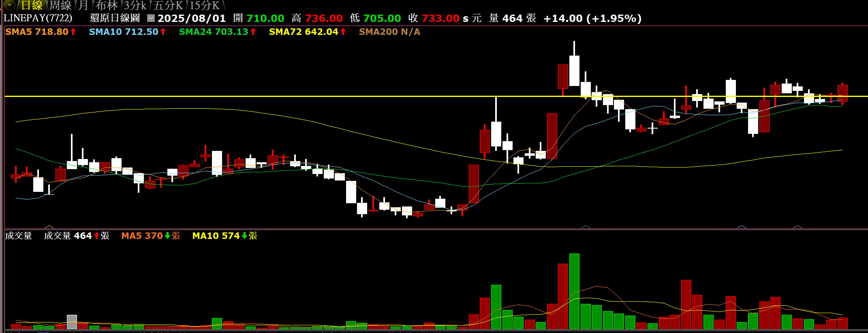Switch to the 周線 weekly chart tab
Screen dimensions: 868x333
pos(60,6)
